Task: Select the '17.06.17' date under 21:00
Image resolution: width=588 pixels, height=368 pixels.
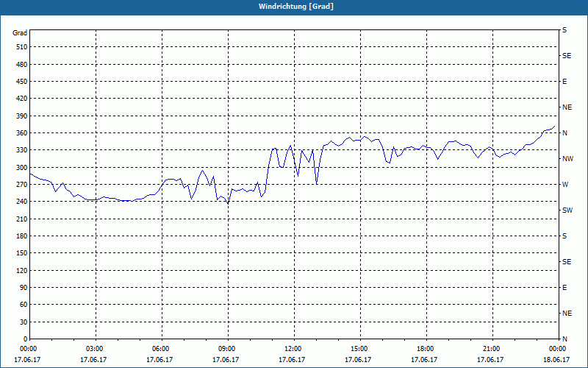Action: click(490, 360)
